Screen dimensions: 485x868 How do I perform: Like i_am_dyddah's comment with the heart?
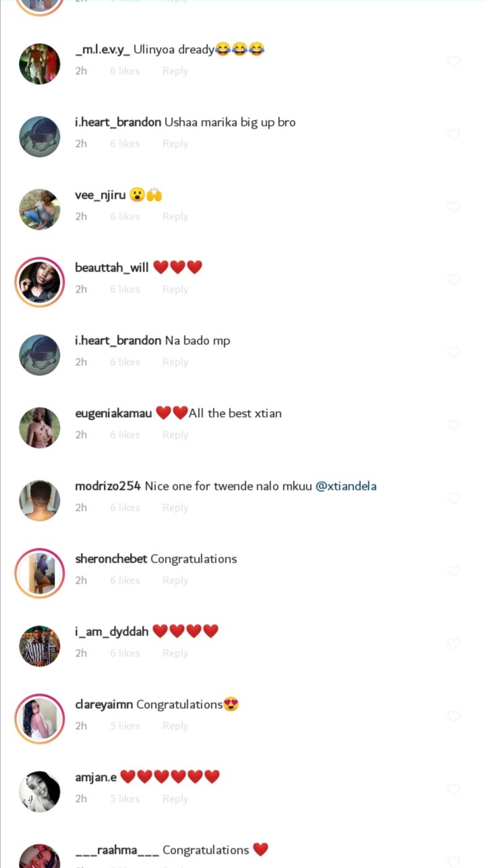[x=453, y=644]
